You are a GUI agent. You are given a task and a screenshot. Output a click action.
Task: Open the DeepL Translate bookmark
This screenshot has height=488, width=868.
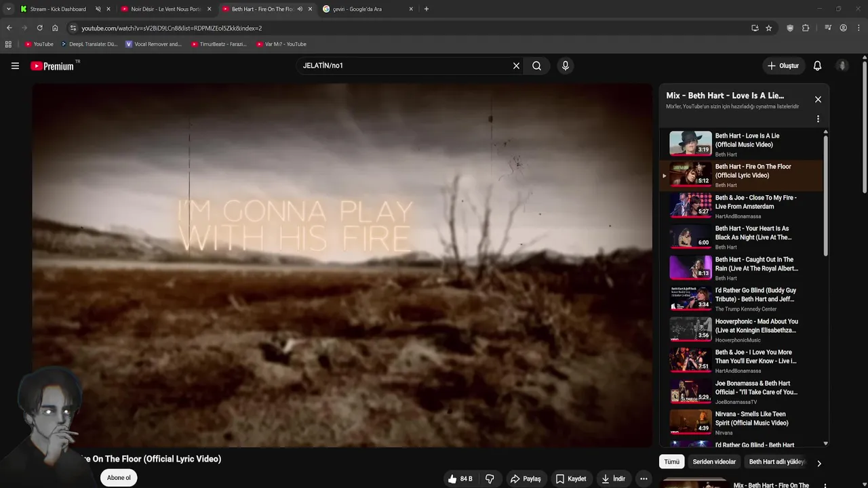click(89, 44)
